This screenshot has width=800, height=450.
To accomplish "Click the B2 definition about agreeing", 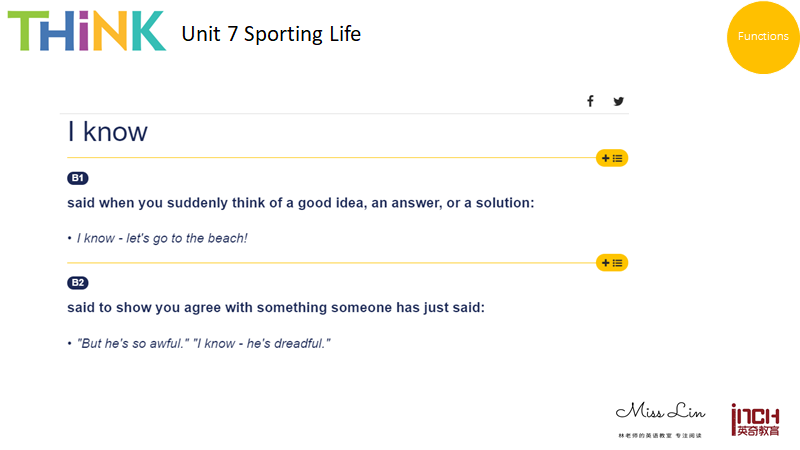I will click(276, 308).
